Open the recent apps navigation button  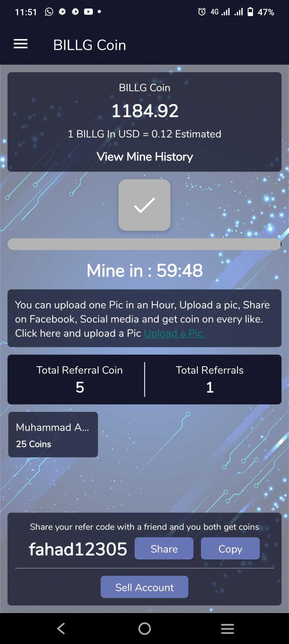[227, 629]
